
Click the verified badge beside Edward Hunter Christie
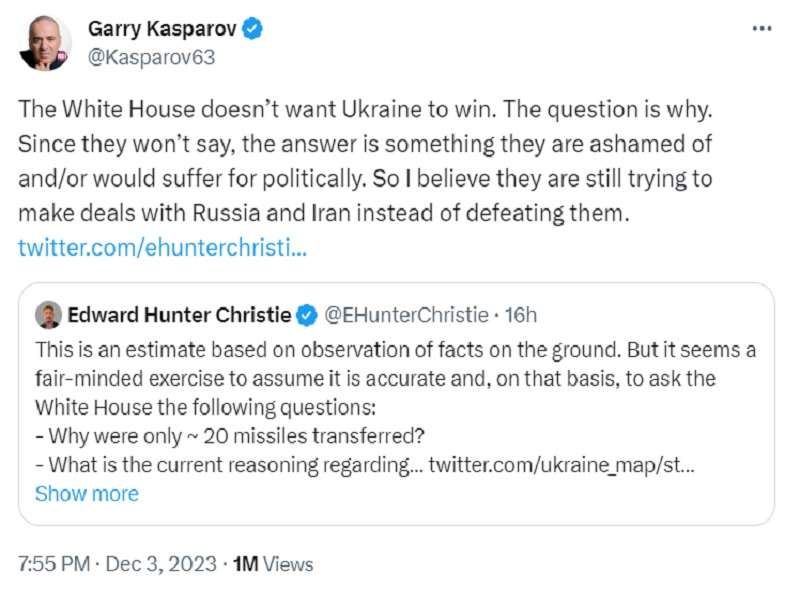pos(307,316)
